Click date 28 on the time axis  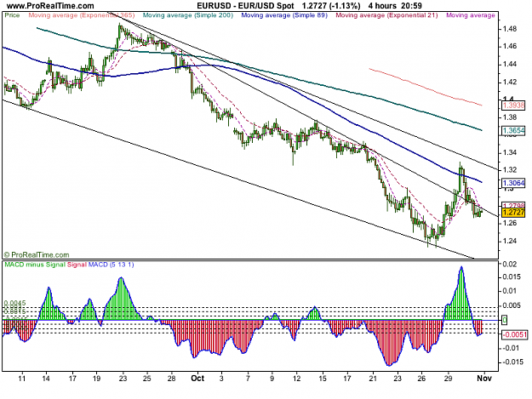coord(172,379)
